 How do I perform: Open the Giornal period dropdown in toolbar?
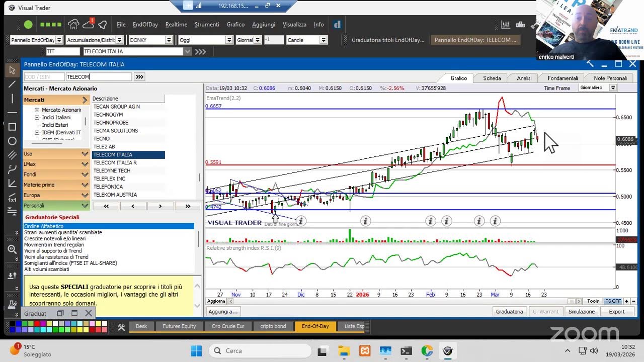(258, 40)
